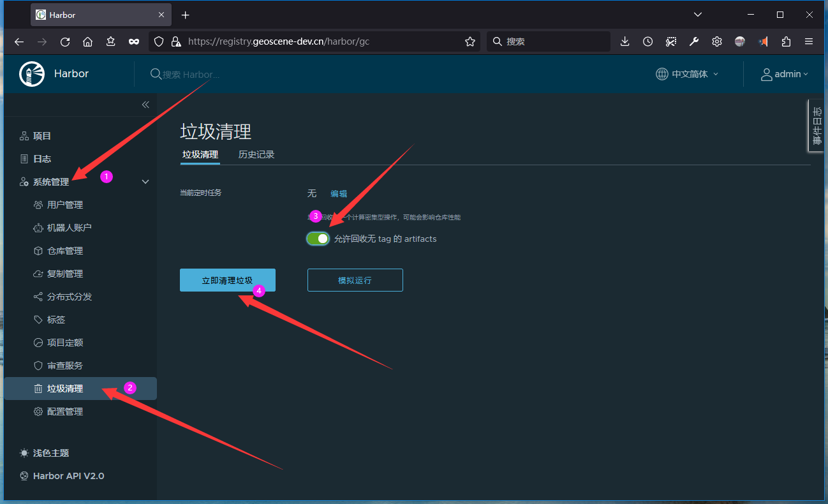Click the padlock site-info icon
The image size is (828, 504).
176,41
